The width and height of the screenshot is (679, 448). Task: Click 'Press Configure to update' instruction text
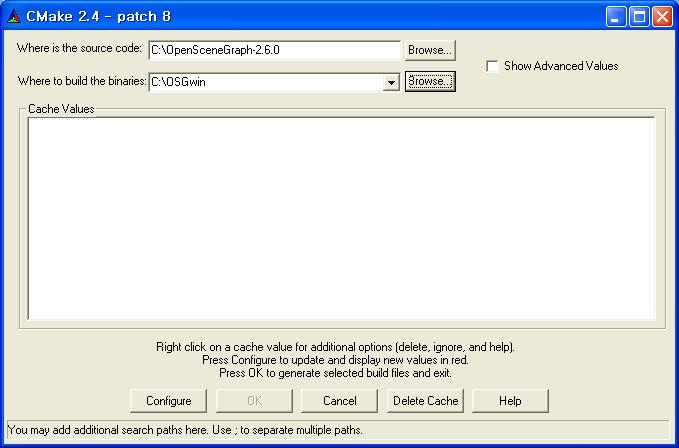(x=335, y=360)
